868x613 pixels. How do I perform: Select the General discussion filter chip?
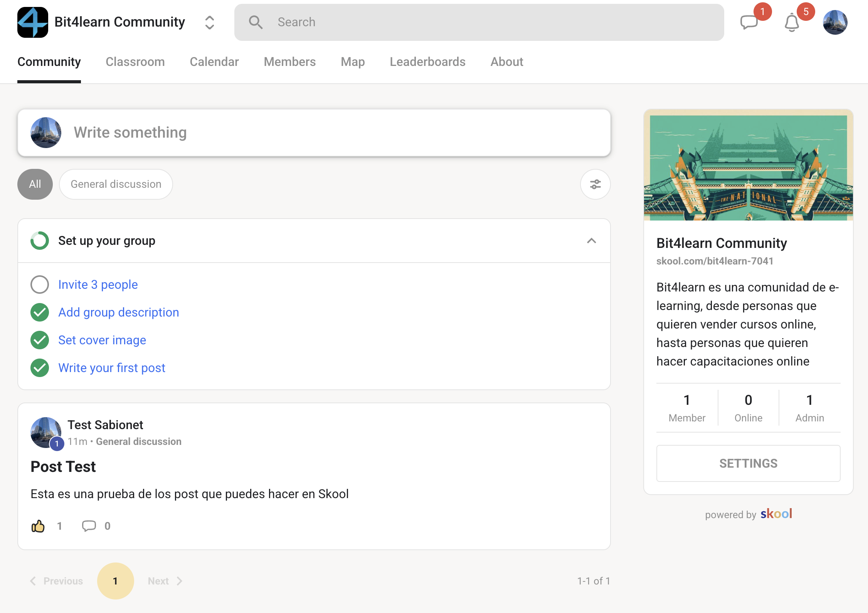point(116,184)
